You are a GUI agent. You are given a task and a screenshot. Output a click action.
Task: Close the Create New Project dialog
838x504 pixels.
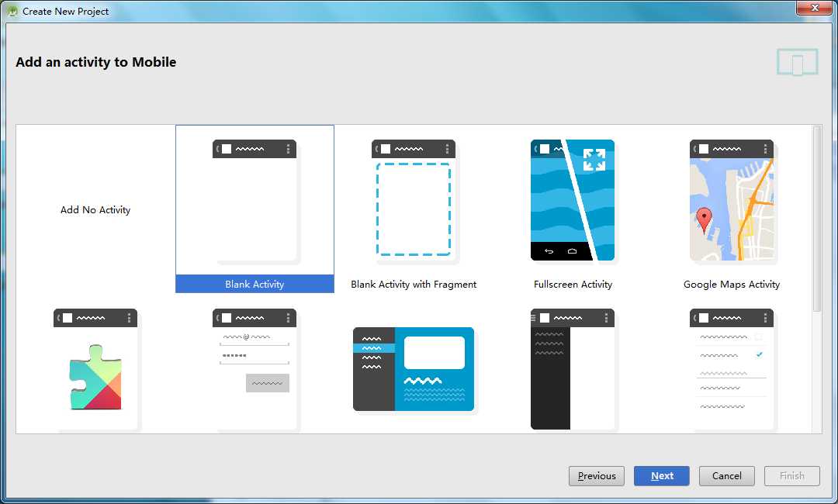pyautogui.click(x=815, y=8)
